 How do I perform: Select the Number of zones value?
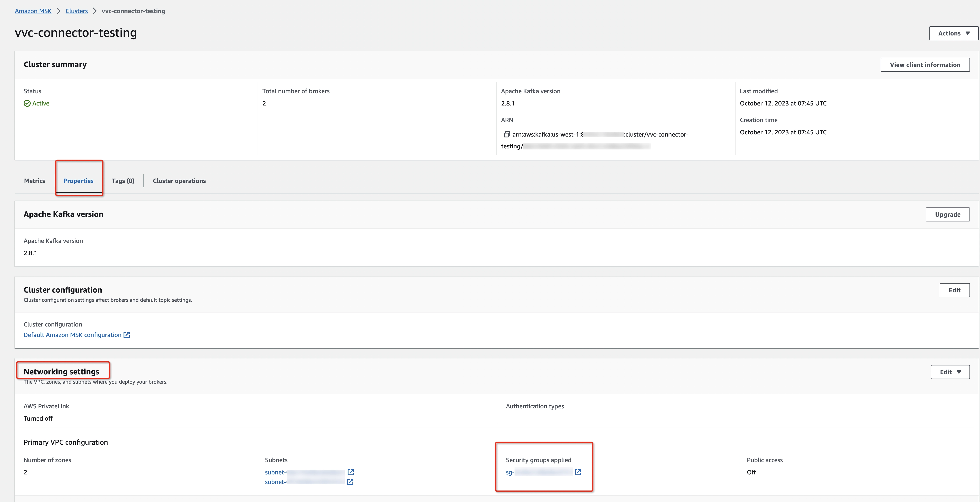point(25,472)
